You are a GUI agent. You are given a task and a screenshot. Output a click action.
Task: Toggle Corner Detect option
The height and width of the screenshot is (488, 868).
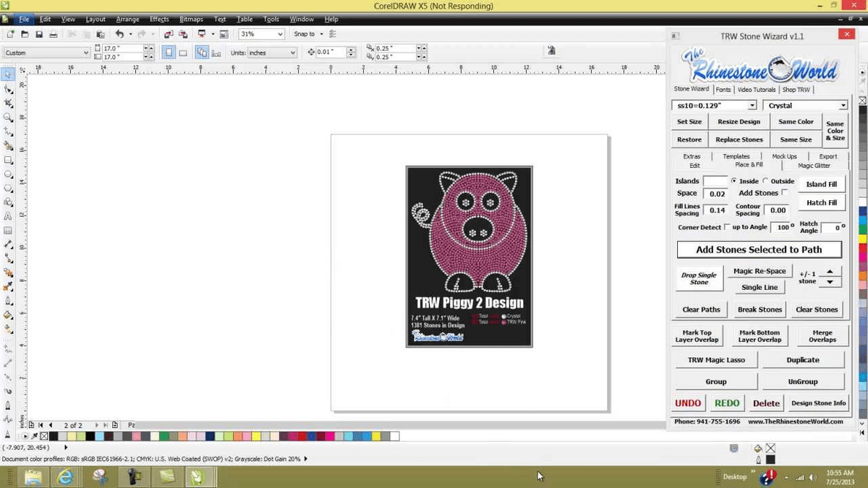pyautogui.click(x=727, y=227)
